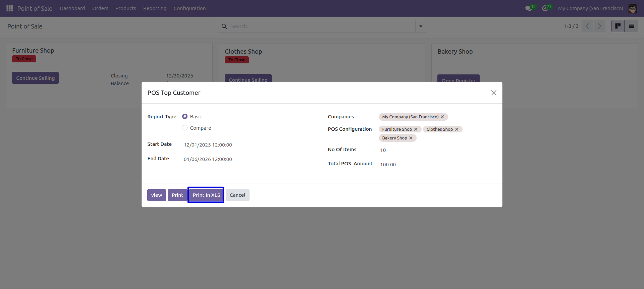Open the Configuration menu
The image size is (644, 289).
tap(190, 8)
